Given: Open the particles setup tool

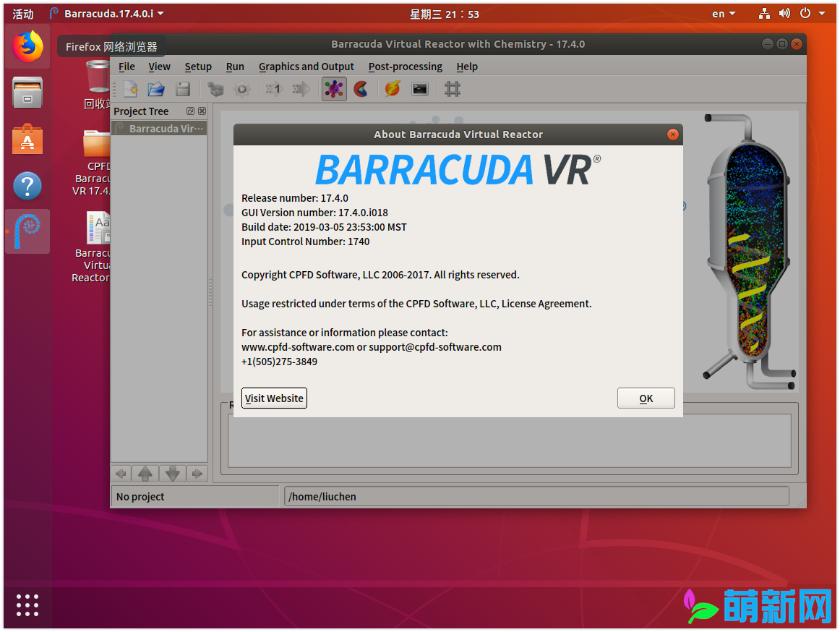Looking at the screenshot, I should pyautogui.click(x=215, y=88).
